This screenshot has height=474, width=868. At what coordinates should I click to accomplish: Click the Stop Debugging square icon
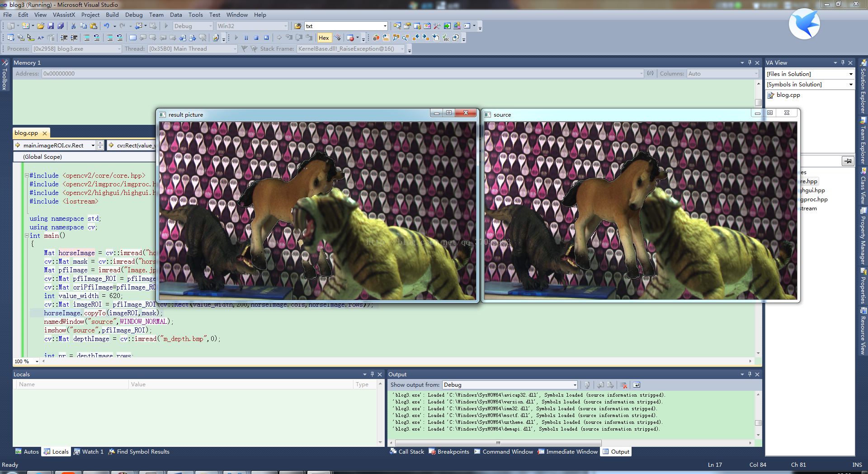(256, 38)
